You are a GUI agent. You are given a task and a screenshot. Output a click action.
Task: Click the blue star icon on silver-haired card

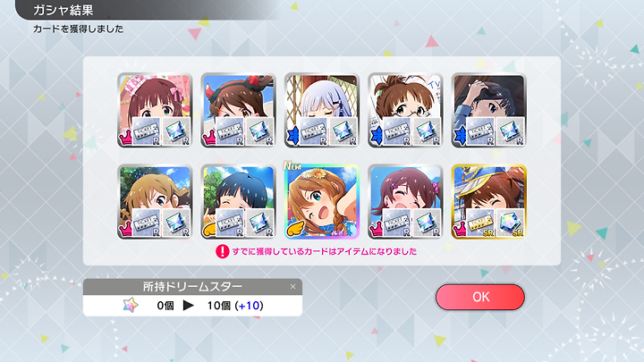coord(292,136)
